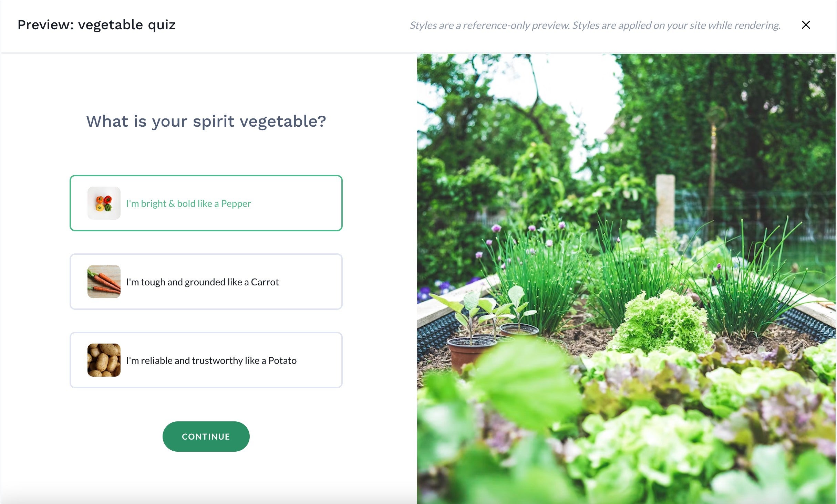Image resolution: width=837 pixels, height=504 pixels.
Task: Close the vegetable quiz preview
Action: [x=806, y=25]
